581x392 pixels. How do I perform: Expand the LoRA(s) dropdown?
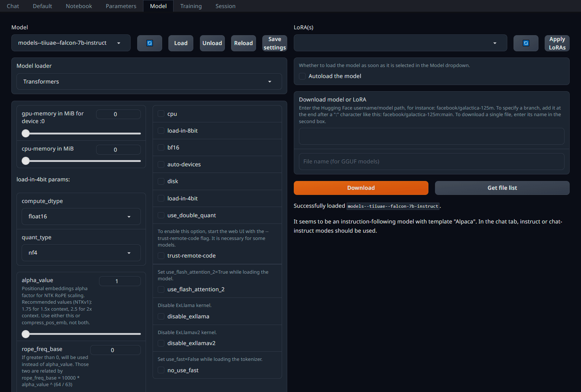point(401,43)
